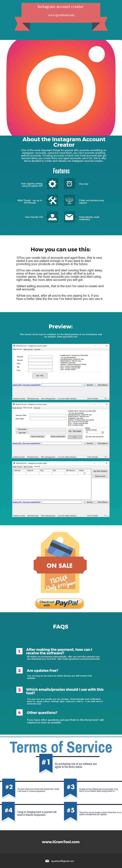Switch to Bulk accounts tab in first preview
122x868 pixels.
28,349
